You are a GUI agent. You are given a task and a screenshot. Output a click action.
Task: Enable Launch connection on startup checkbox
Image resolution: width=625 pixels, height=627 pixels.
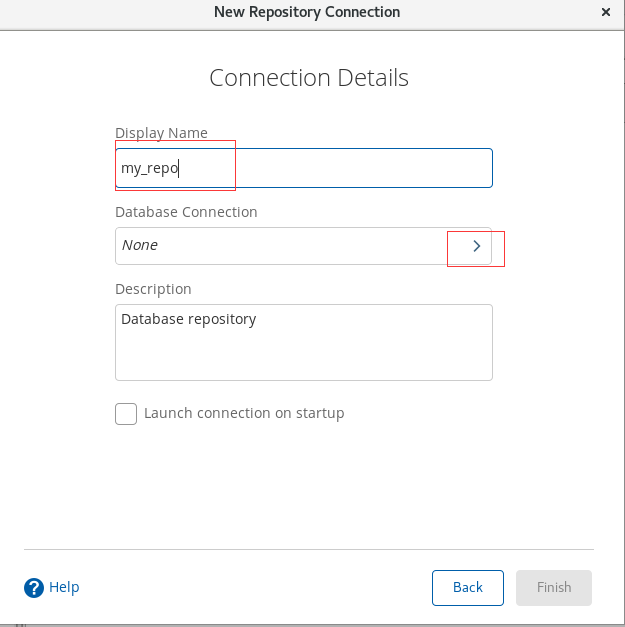click(126, 413)
